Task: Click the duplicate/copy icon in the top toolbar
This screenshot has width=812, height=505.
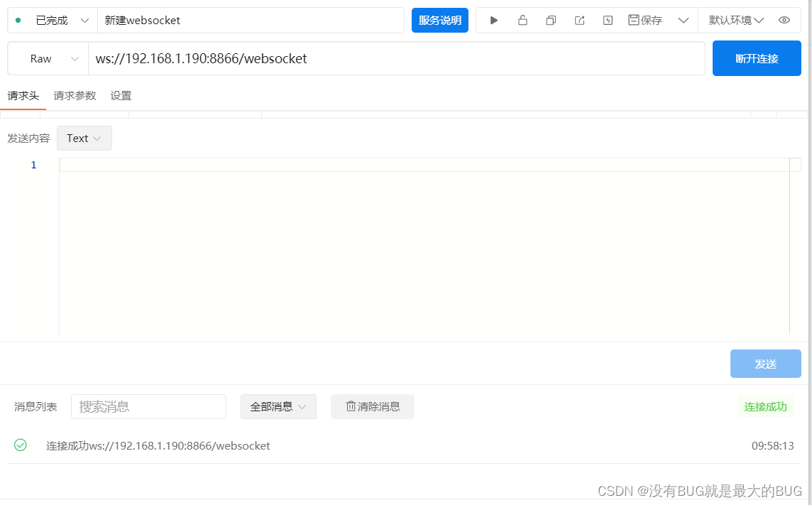Action: [x=551, y=20]
